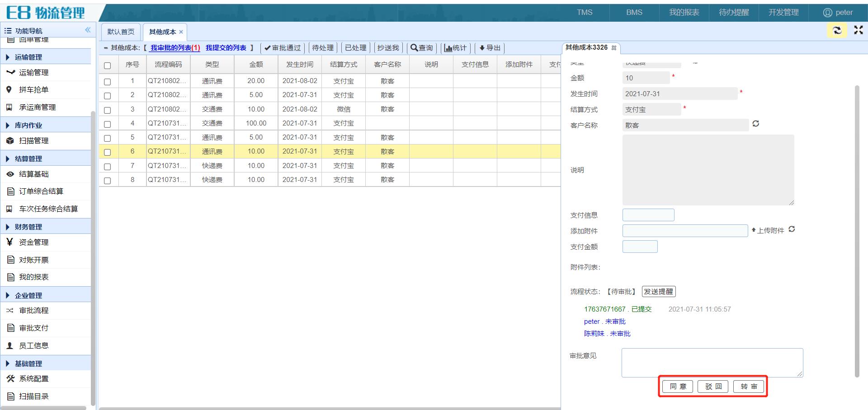Click the 审批意见 text area
The height and width of the screenshot is (410, 868).
712,363
